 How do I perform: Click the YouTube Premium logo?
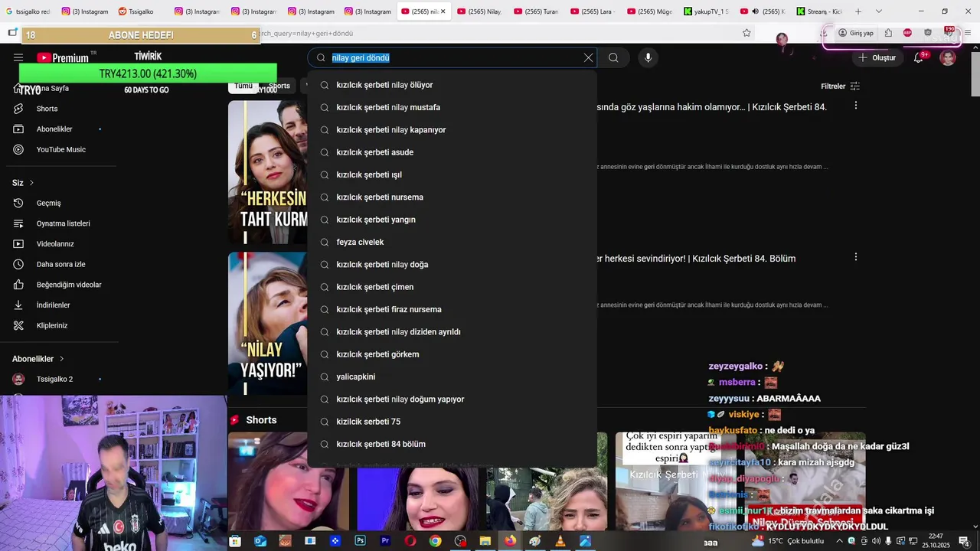63,57
